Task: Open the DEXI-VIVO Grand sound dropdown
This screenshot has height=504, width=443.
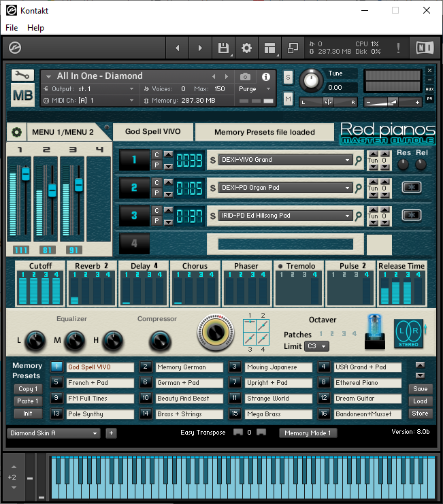Action: 286,160
